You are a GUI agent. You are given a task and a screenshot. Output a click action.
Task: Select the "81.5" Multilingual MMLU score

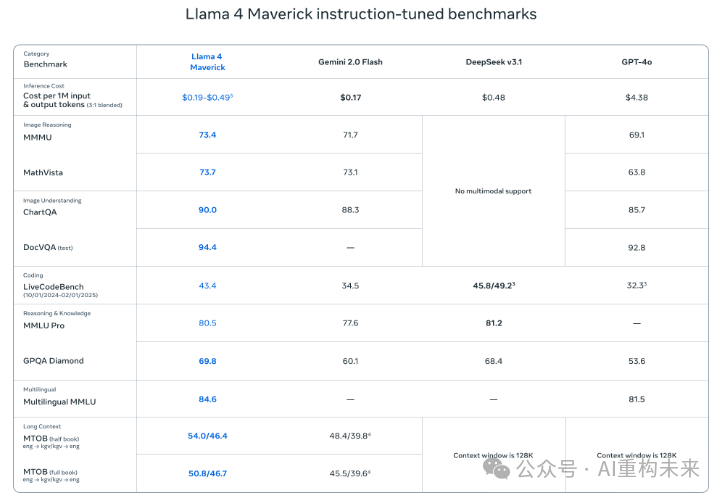637,399
